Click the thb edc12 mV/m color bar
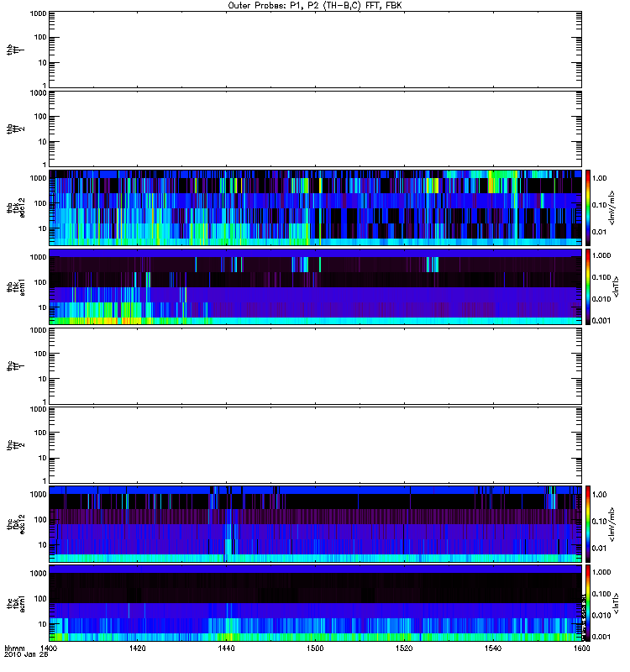The width and height of the screenshot is (630, 672). [x=588, y=207]
